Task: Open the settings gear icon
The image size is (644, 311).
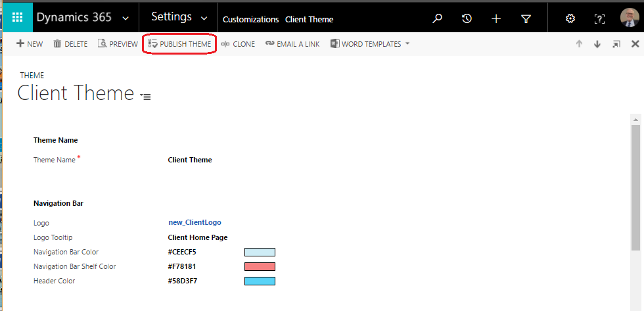Action: point(570,18)
